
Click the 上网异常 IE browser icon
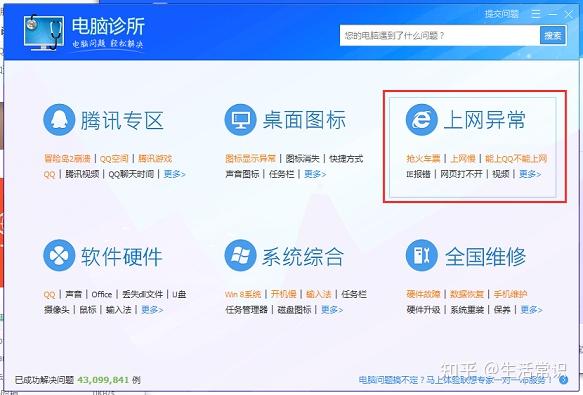point(422,120)
